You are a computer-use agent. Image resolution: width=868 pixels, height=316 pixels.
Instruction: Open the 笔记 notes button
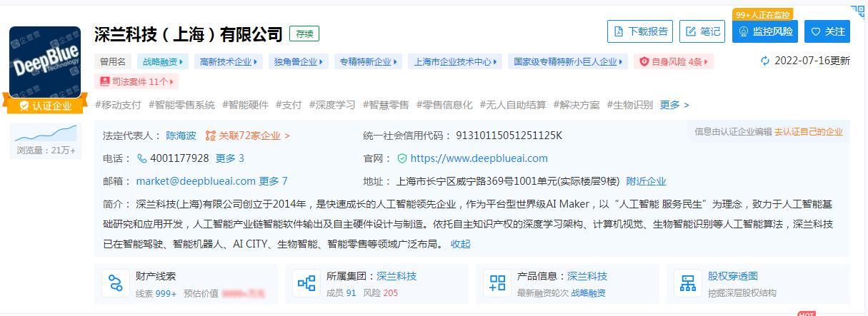coord(702,31)
